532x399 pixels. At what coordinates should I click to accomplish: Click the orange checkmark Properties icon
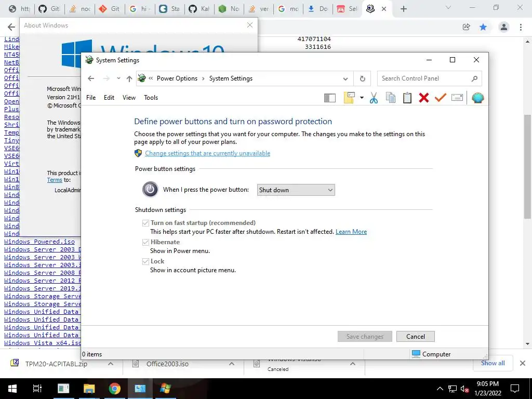tap(441, 98)
